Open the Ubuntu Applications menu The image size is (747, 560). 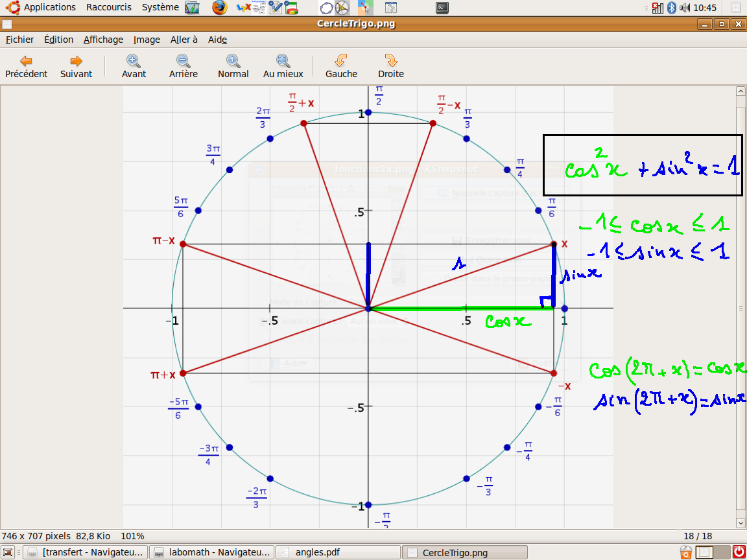43,7
